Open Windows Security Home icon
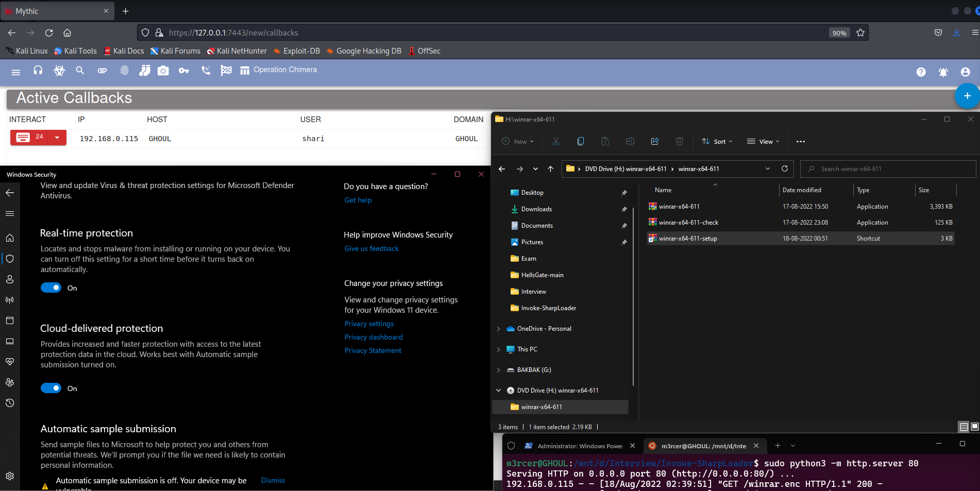 (10, 238)
